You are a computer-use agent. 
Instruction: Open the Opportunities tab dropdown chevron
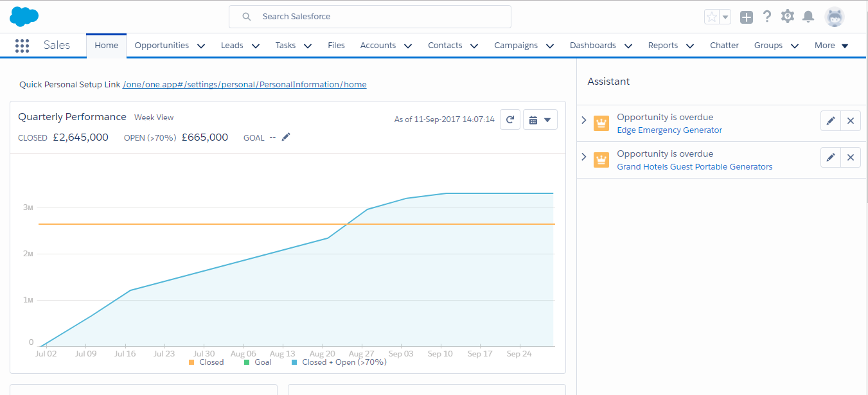pos(201,46)
